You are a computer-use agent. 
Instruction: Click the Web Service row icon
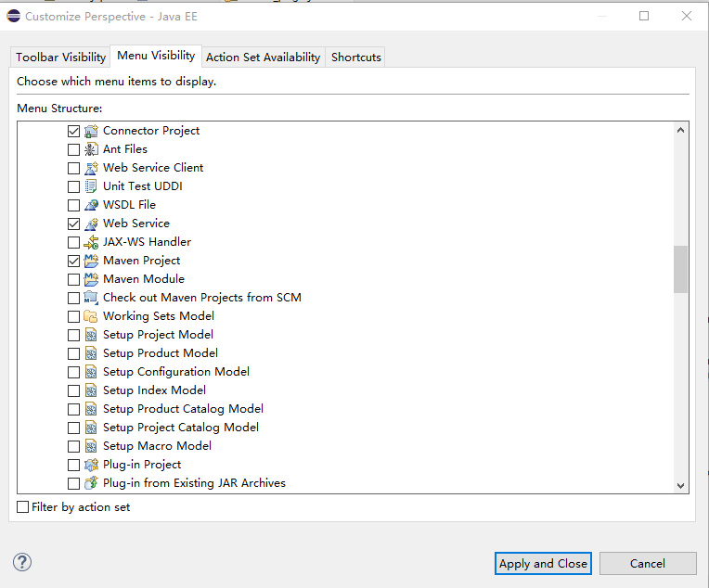coord(91,224)
